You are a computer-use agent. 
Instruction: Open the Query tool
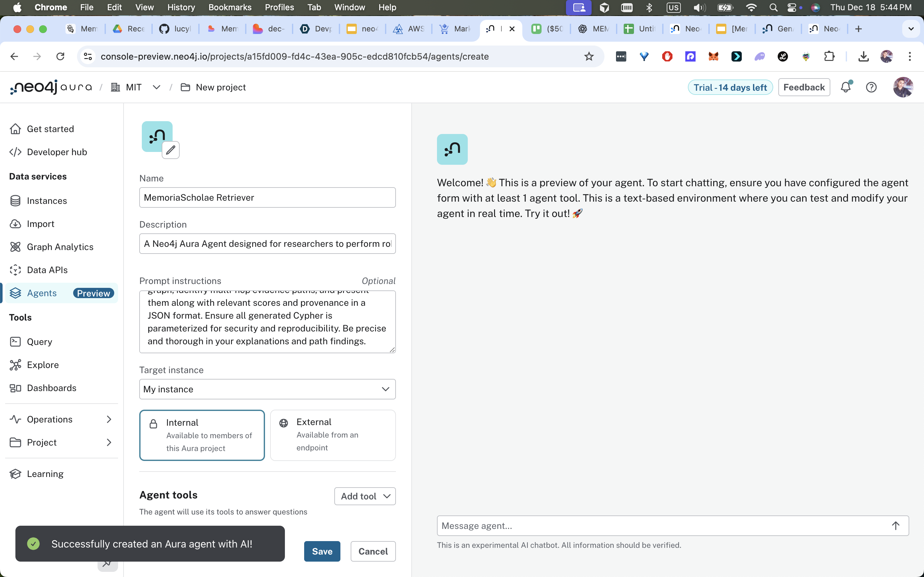click(x=39, y=341)
